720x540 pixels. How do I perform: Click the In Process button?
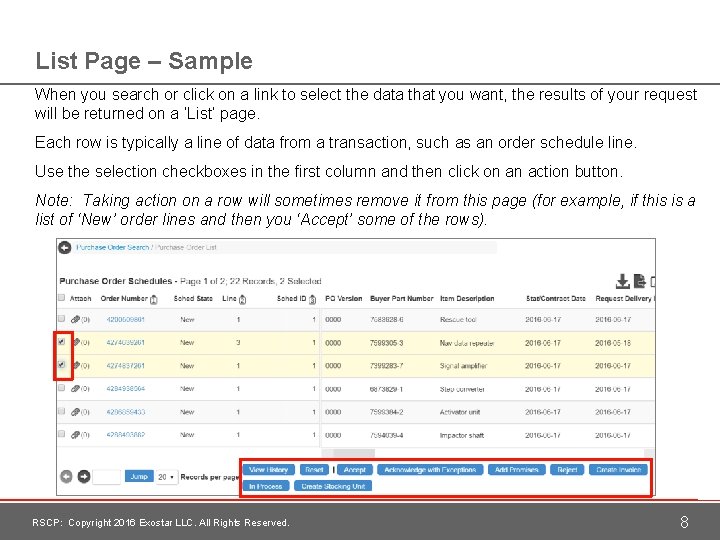[266, 486]
